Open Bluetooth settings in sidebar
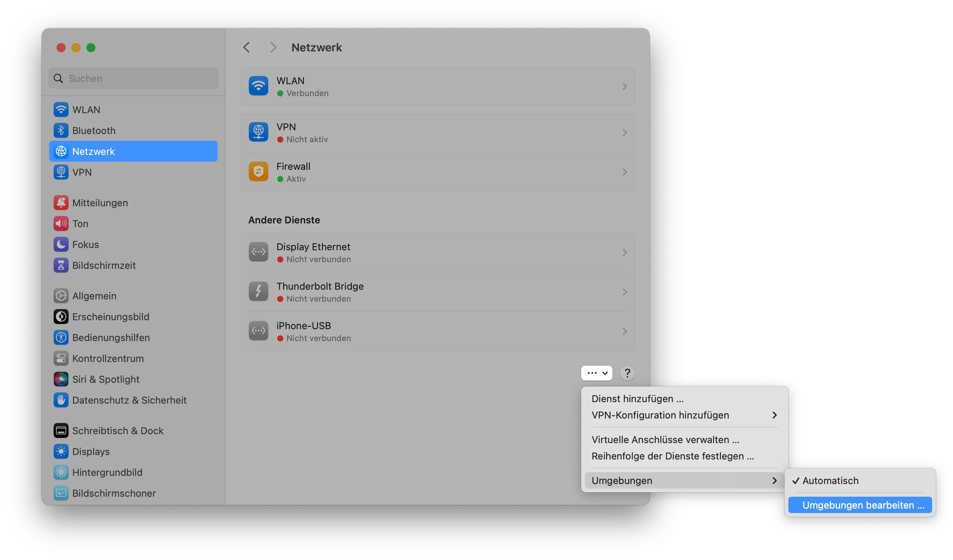The height and width of the screenshot is (560, 953). [94, 130]
